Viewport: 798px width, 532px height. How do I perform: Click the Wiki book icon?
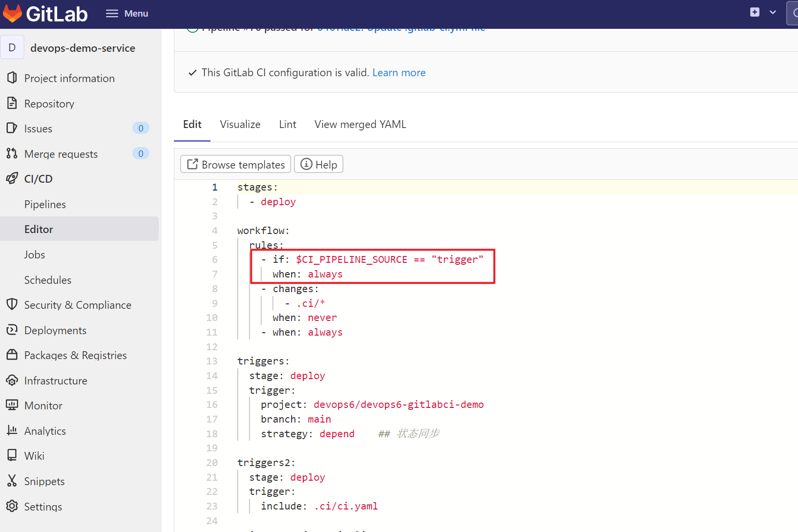click(12, 455)
